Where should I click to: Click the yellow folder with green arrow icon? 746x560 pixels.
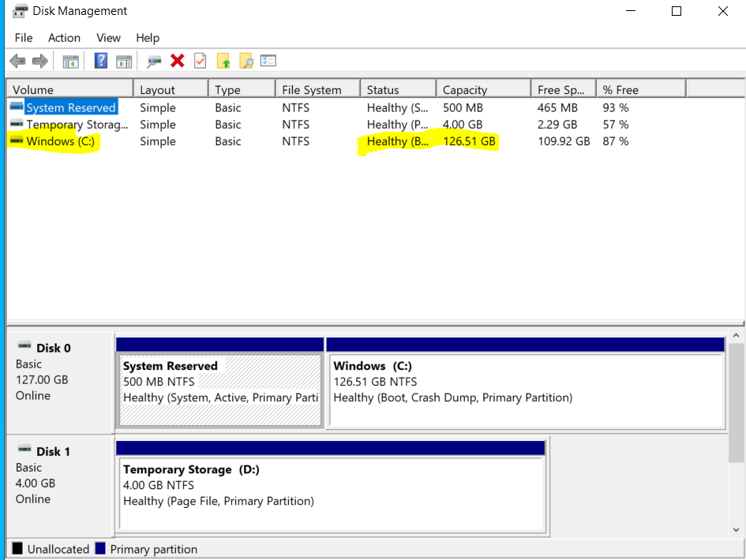pos(223,61)
